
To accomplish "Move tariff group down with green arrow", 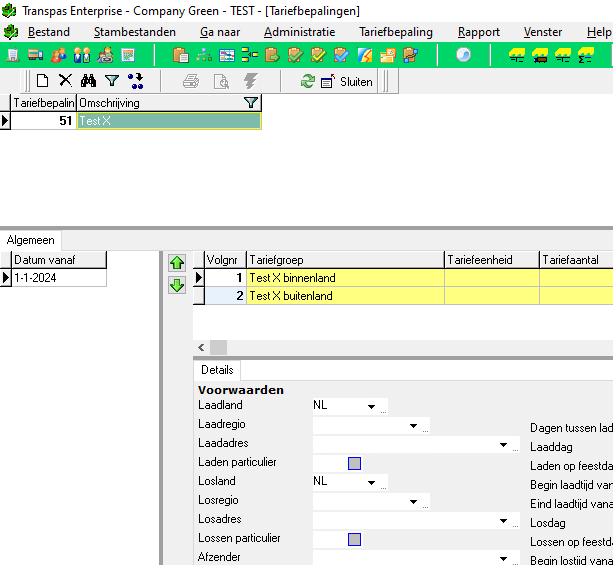I will coord(177,285).
